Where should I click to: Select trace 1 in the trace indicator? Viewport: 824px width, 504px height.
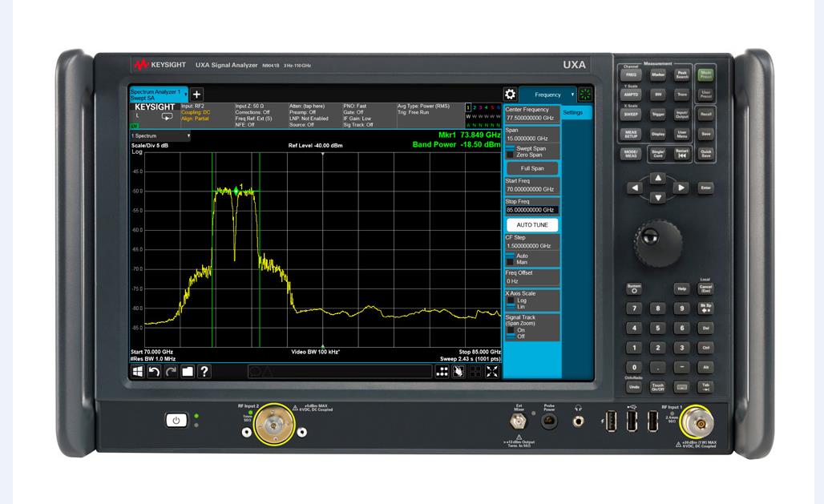[x=468, y=107]
